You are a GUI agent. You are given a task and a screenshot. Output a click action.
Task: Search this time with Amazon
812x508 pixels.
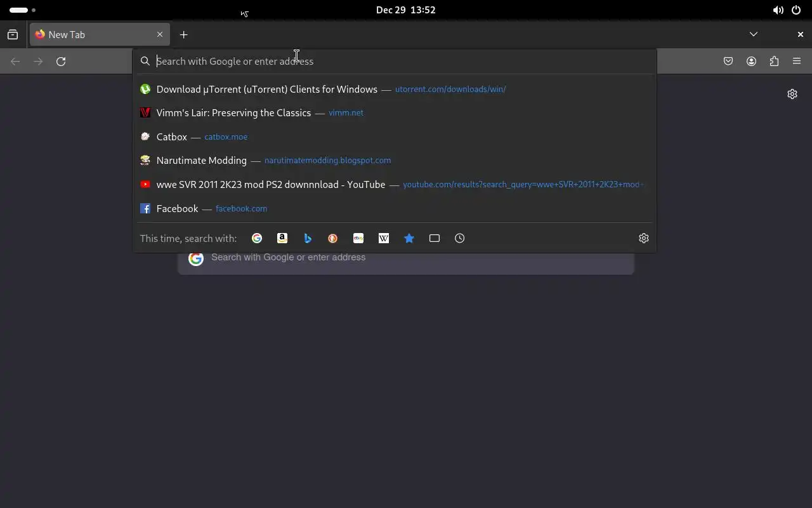(x=282, y=238)
